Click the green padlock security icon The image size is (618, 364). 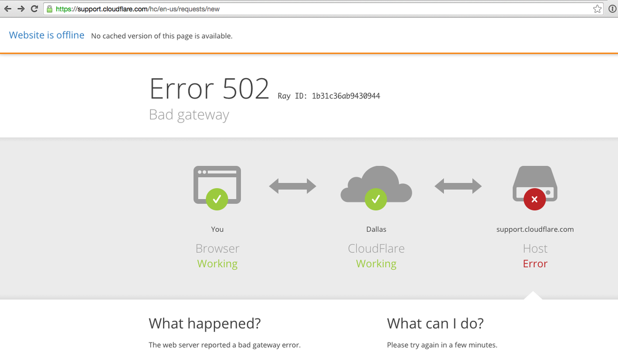click(x=49, y=9)
